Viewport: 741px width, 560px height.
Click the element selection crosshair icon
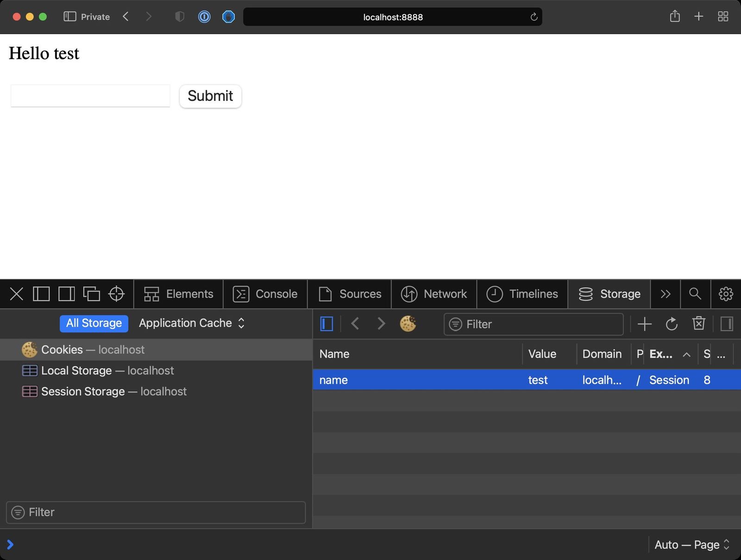[116, 294]
